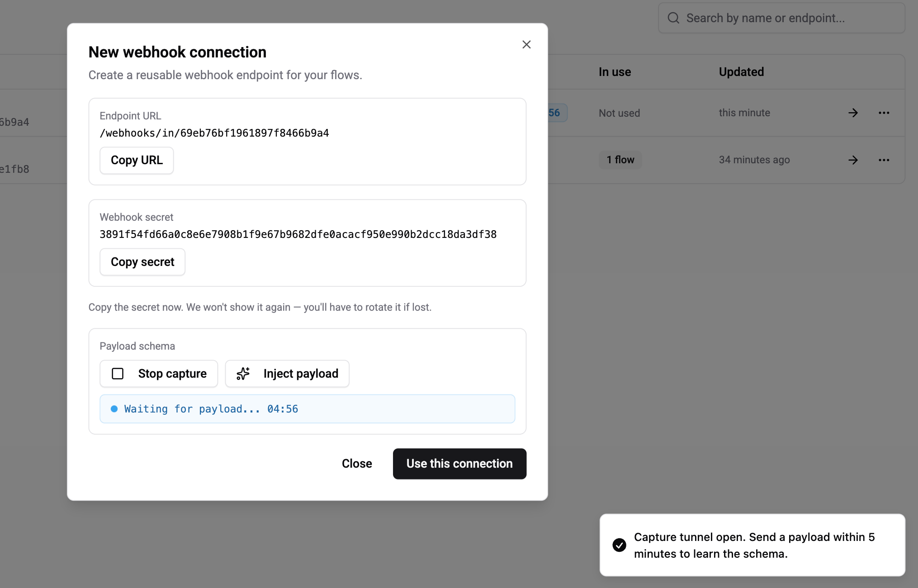Sort the table by In use column
Screen dimensions: 918x588
click(x=615, y=71)
